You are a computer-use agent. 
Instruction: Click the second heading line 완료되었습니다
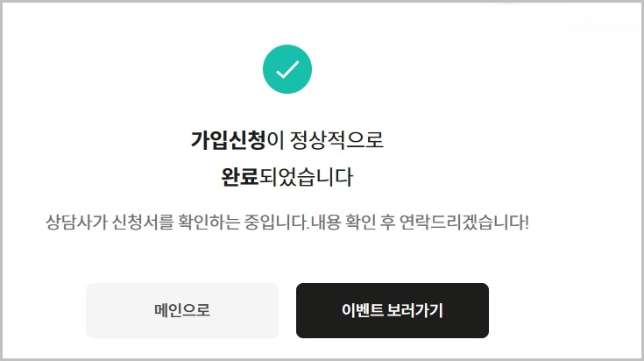tap(287, 177)
